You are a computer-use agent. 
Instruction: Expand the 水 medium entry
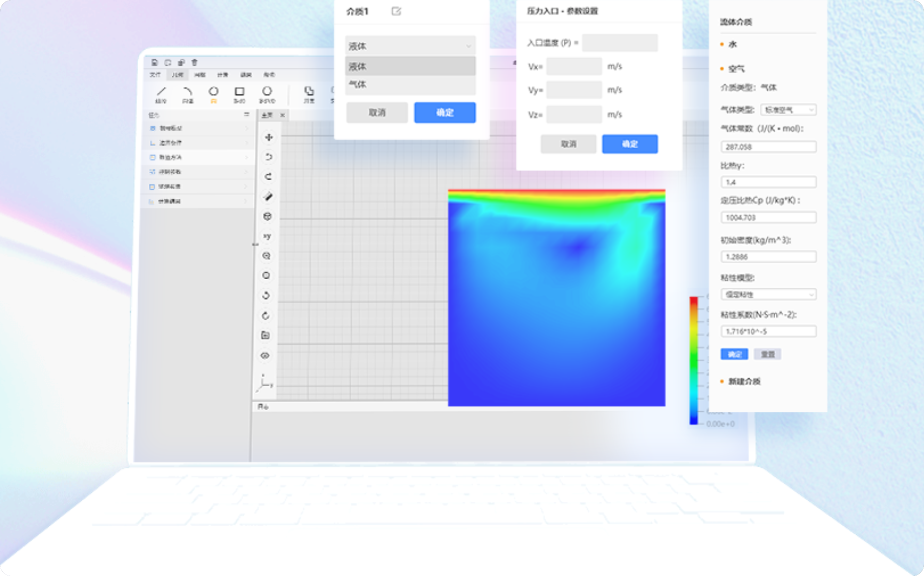pos(733,44)
